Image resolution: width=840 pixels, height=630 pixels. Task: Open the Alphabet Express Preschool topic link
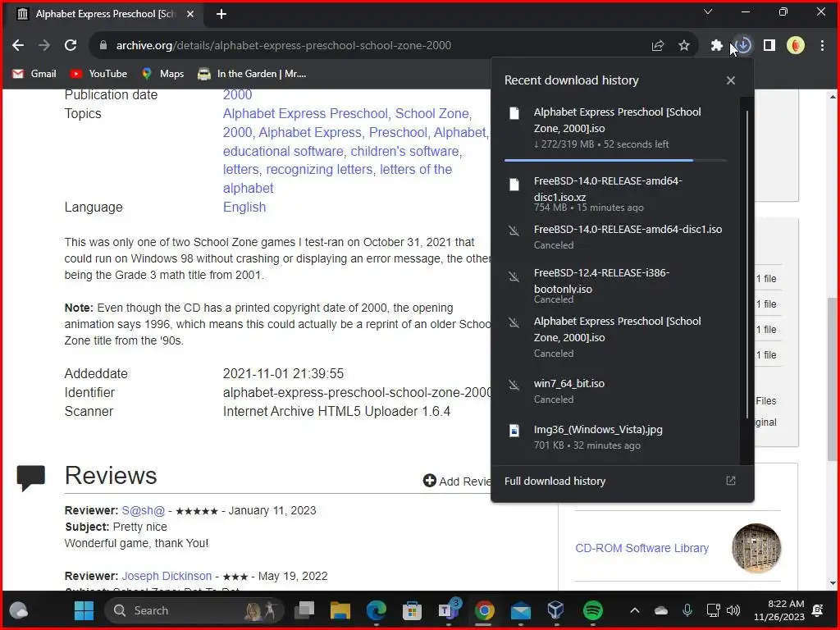click(x=305, y=113)
